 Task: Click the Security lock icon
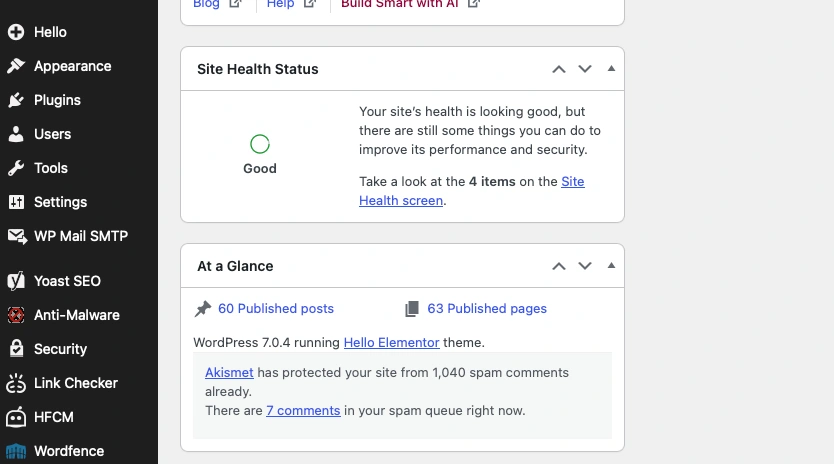click(x=16, y=349)
